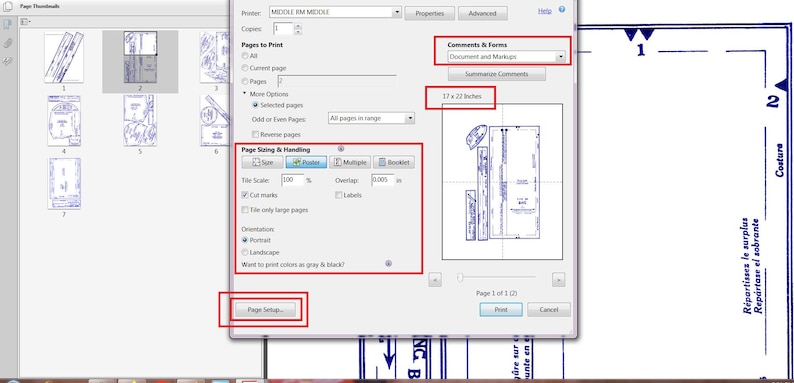
Task: Select page 5 thumbnail
Action: tap(140, 121)
